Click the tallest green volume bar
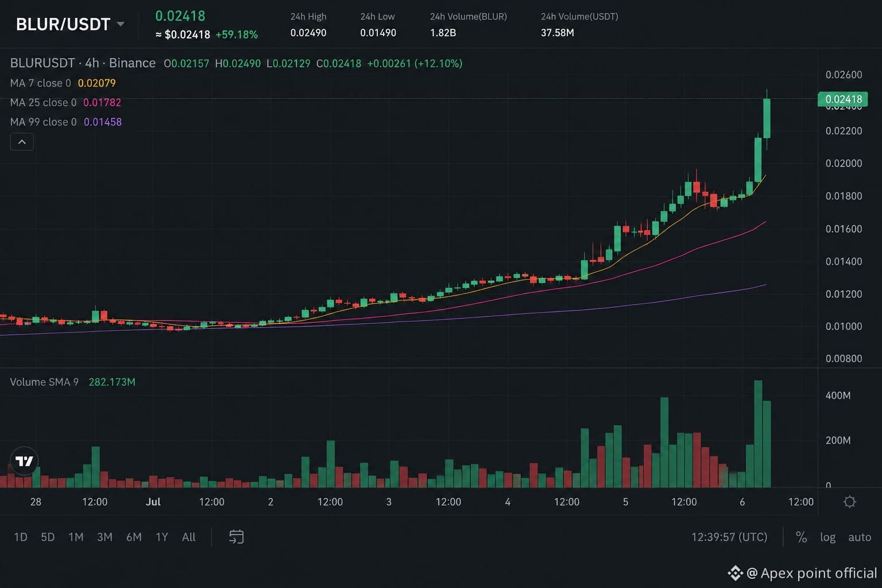The width and height of the screenshot is (882, 588). coord(758,434)
